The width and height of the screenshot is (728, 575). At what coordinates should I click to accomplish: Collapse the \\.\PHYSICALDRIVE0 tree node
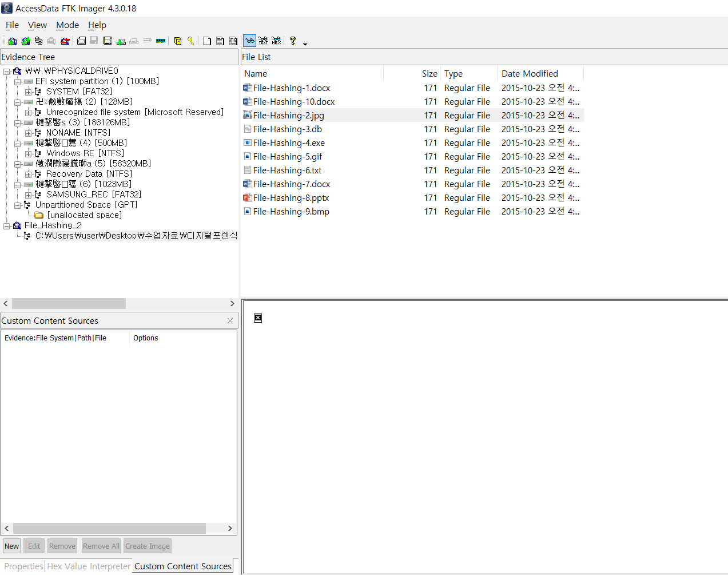[x=7, y=72]
